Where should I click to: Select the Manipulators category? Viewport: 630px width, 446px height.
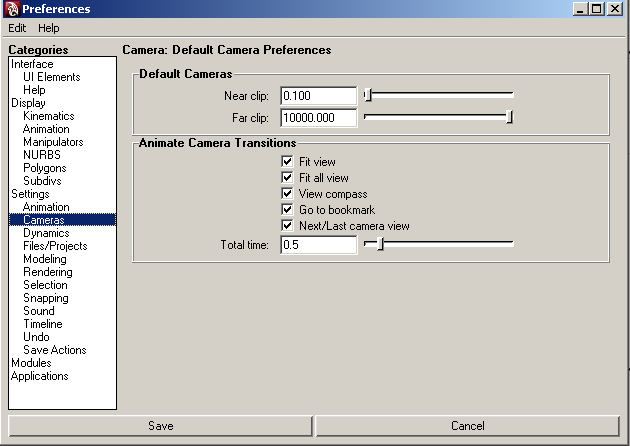pyautogui.click(x=53, y=142)
